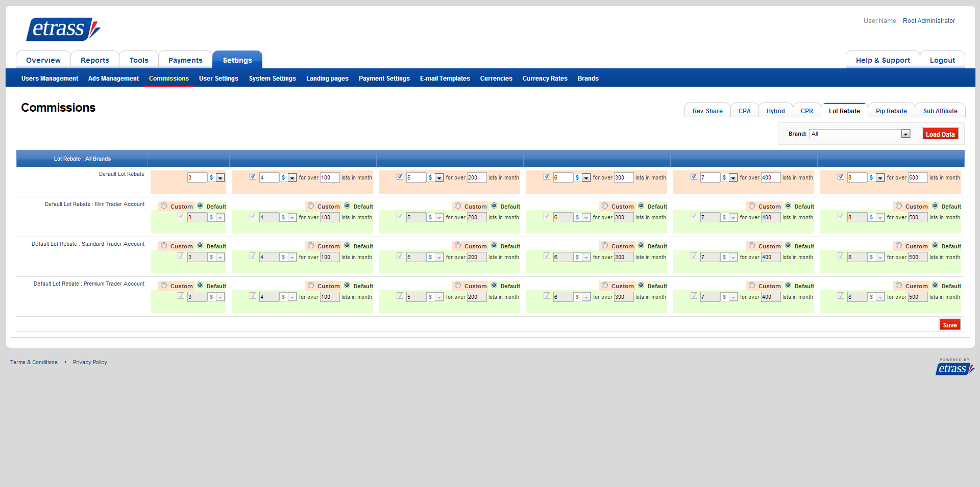The image size is (980, 487).
Task: Open Users Management in the settings submenu
Action: click(50, 79)
